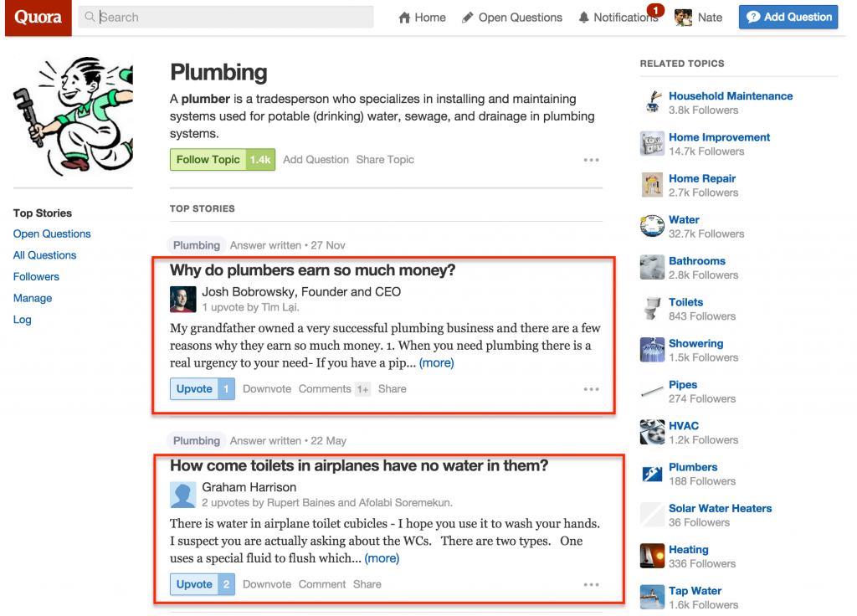
Task: Share the plumbers earnings answer
Action: coord(393,388)
